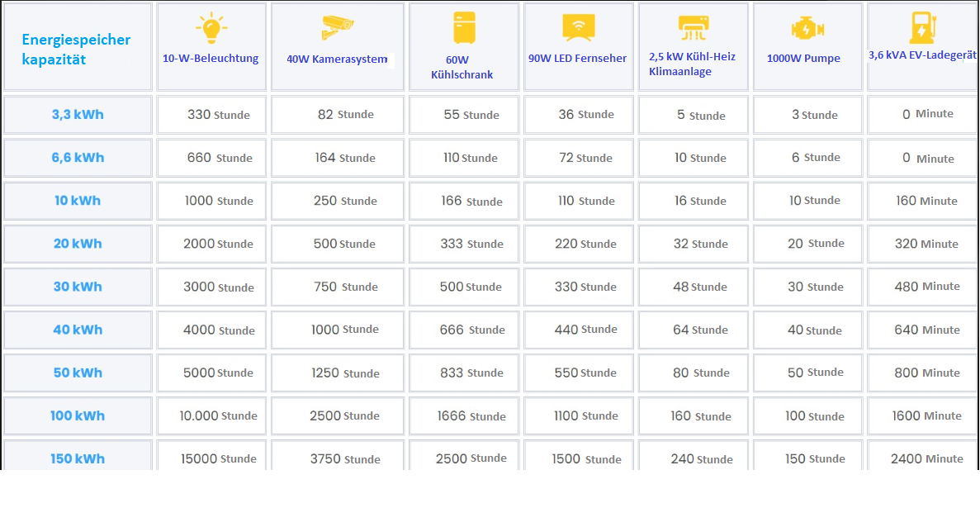Viewport: 980px width, 508px height.
Task: Click the 330 Stunde cell for lighting
Action: pyautogui.click(x=218, y=115)
